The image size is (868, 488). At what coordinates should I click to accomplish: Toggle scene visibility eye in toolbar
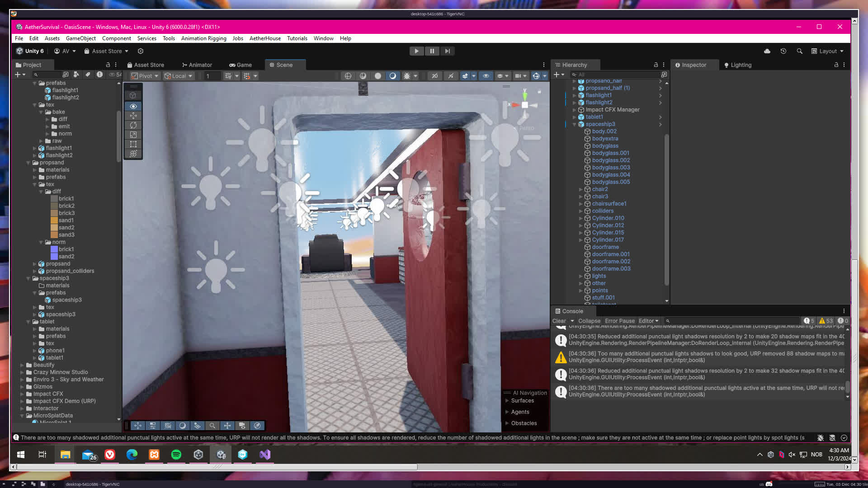[486, 76]
